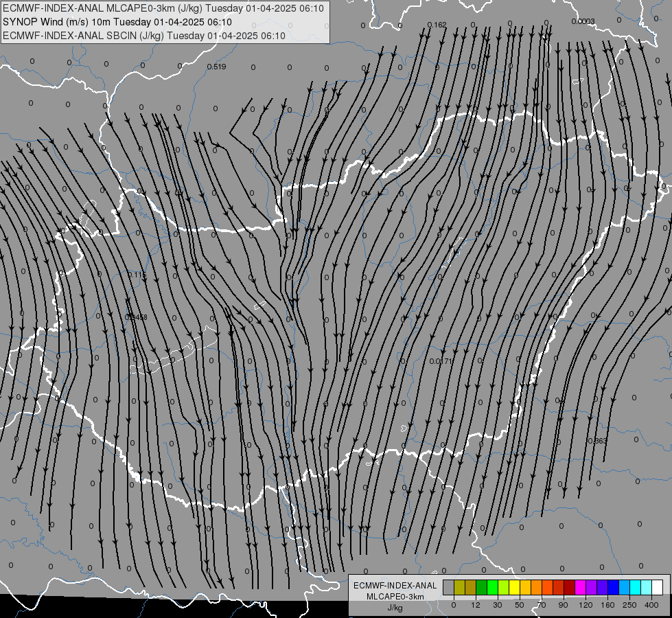The height and width of the screenshot is (618, 672).
Task: Click the 'J/kg' unit label in the legend
Action: (x=395, y=608)
